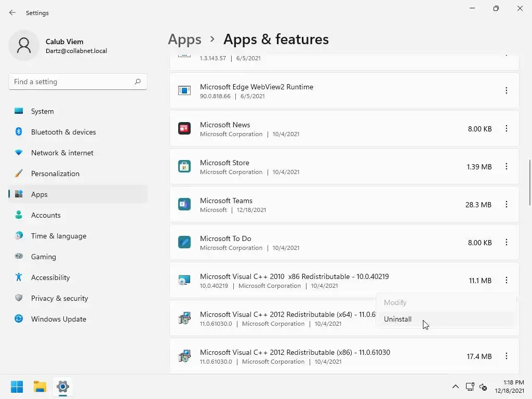Open more options for Microsoft News
The height and width of the screenshot is (399, 532).
pyautogui.click(x=507, y=129)
